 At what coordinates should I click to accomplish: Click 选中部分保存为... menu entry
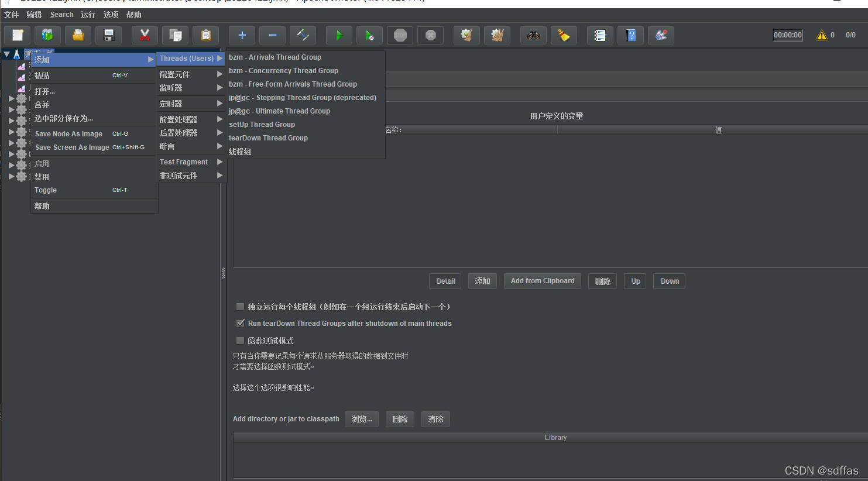[x=94, y=118]
